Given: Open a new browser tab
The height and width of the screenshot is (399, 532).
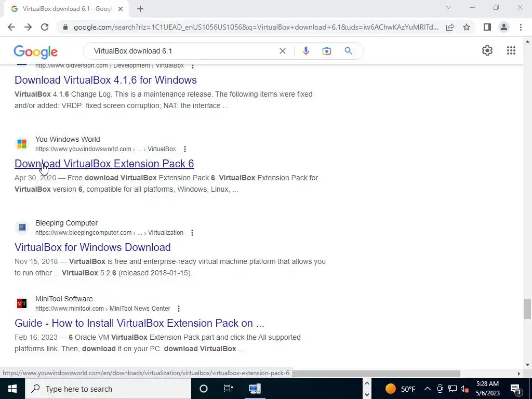Looking at the screenshot, I should 140,9.
